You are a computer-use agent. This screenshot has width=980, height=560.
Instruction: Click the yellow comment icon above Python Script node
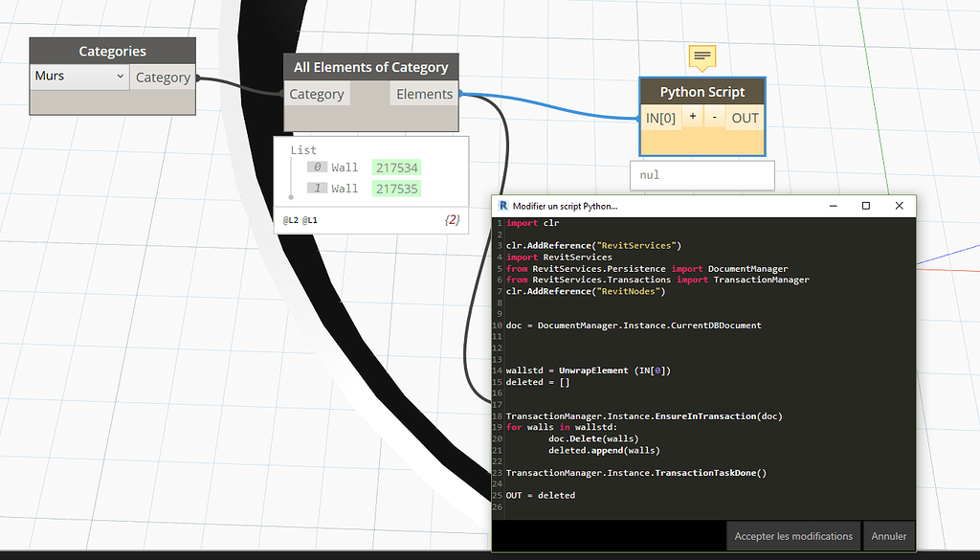[702, 57]
